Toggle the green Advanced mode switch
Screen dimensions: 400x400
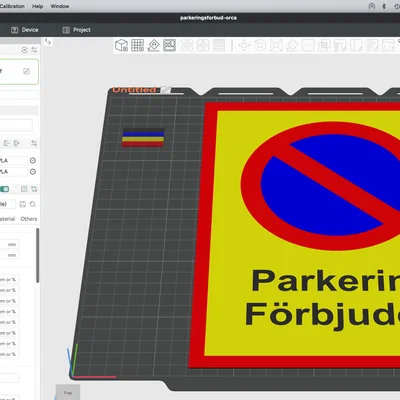(4, 189)
